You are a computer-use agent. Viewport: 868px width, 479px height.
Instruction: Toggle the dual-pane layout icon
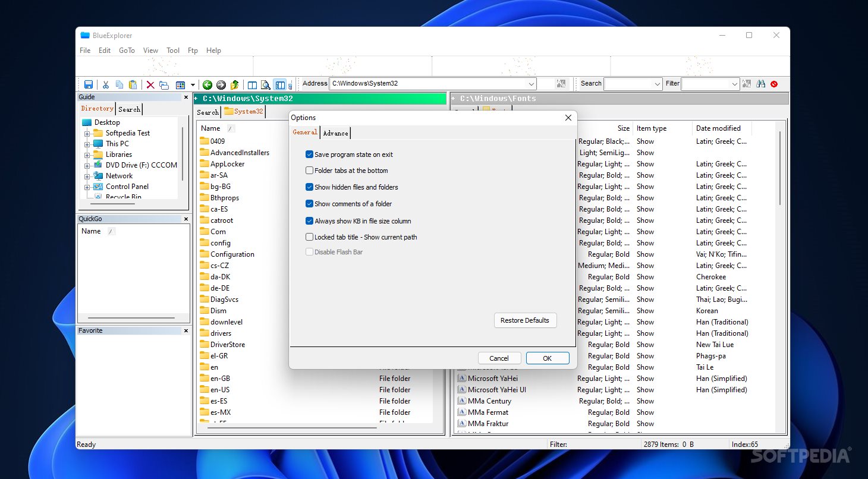252,85
